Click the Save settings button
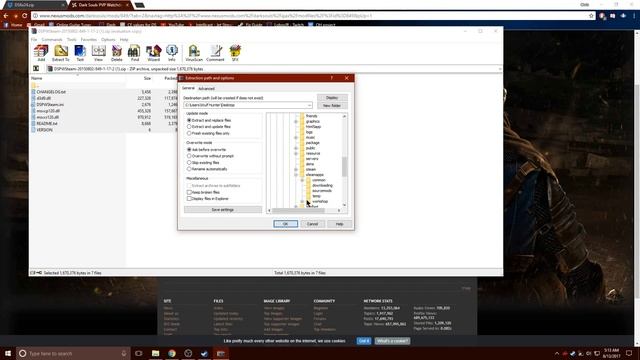This screenshot has height=360, width=640. pos(223,210)
